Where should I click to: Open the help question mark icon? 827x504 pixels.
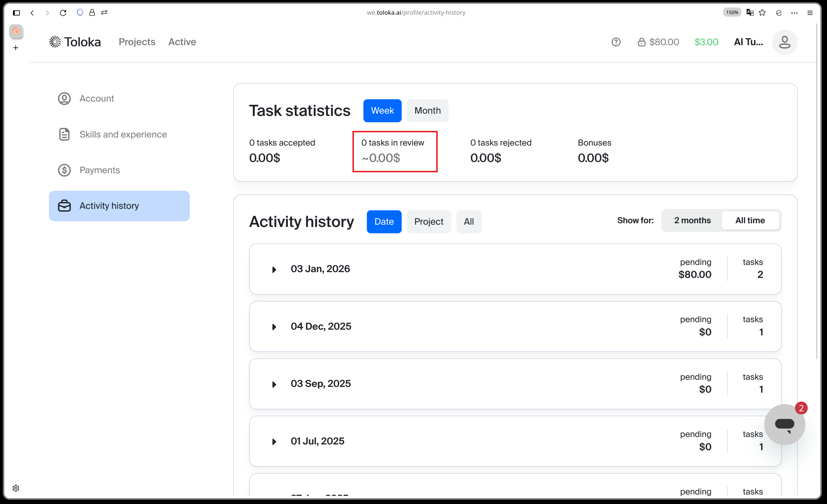coord(616,42)
